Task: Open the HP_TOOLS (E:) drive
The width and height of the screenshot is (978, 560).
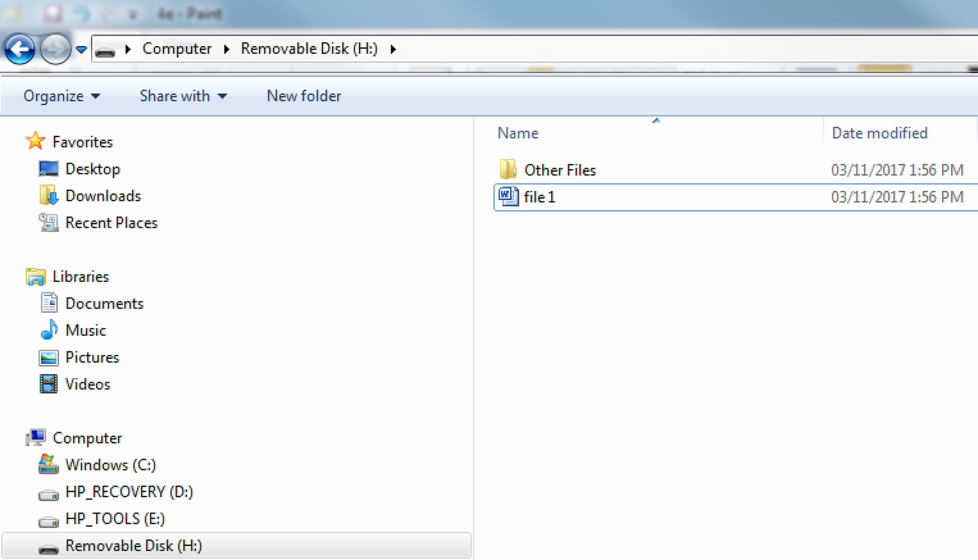Action: pos(115,519)
